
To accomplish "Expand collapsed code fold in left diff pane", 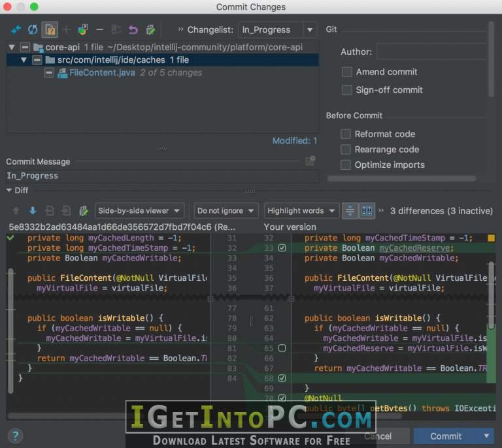I will 210,299.
